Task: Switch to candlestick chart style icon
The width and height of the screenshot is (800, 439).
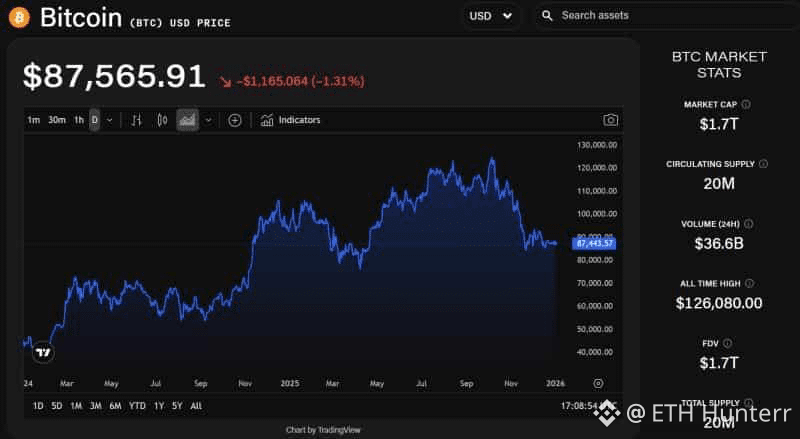Action: pos(162,120)
